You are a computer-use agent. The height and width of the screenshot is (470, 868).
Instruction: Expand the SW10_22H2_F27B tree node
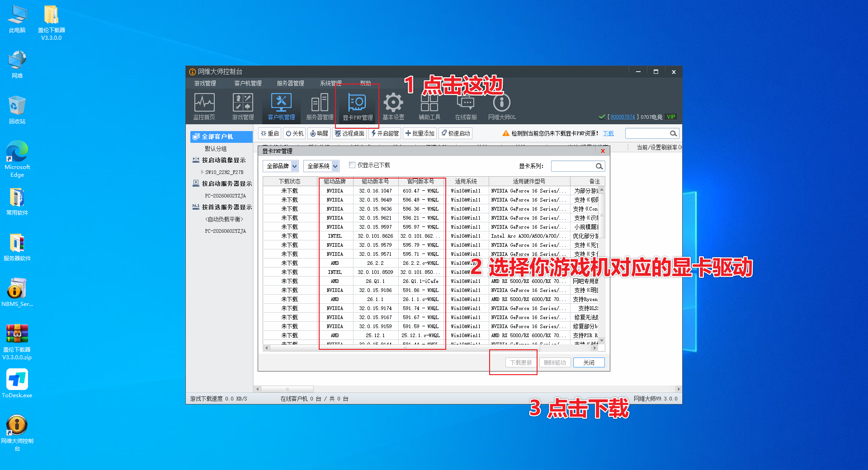point(202,172)
